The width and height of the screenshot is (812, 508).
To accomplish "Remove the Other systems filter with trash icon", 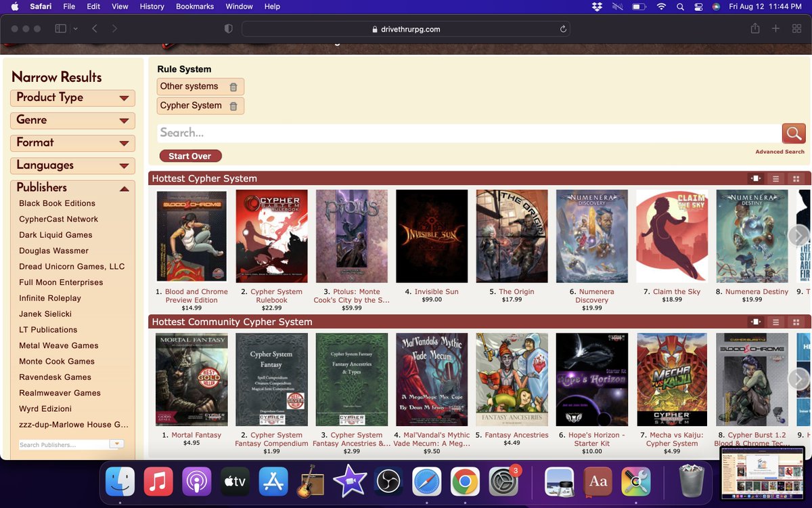I will 233,87.
